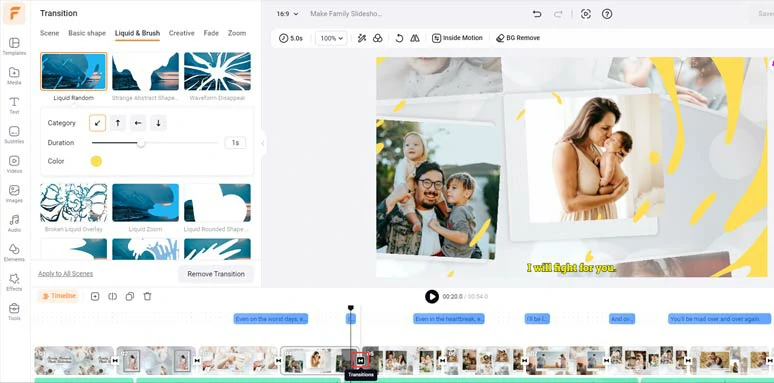
Task: Click the split icon above the timeline
Action: point(113,296)
